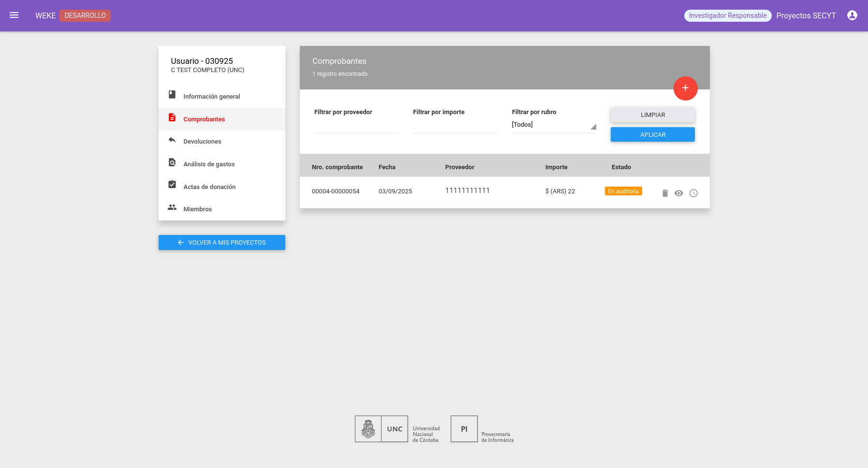The width and height of the screenshot is (868, 468).
Task: Focus the Filtrar por importe field
Action: click(x=455, y=125)
